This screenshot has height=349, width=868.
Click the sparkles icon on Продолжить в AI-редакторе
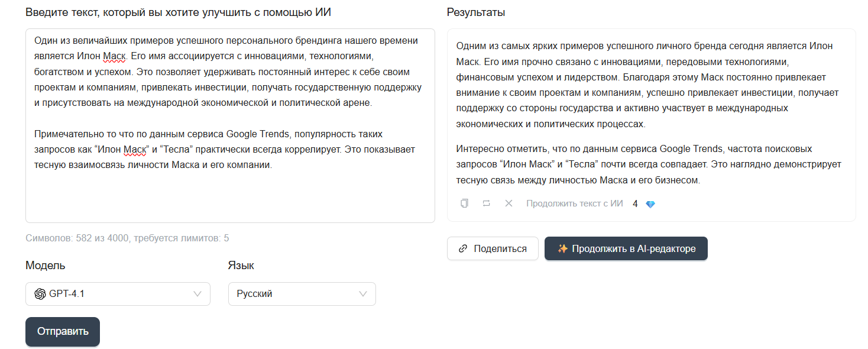562,248
